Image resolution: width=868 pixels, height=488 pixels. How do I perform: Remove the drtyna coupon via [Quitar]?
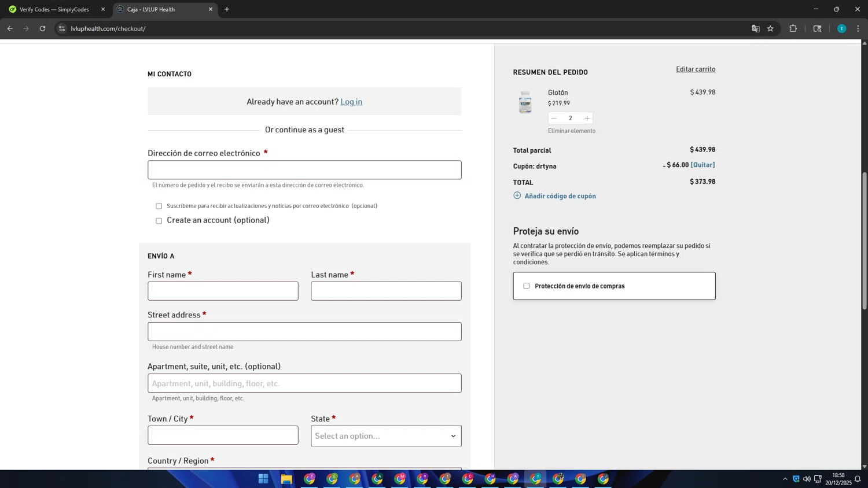703,165
